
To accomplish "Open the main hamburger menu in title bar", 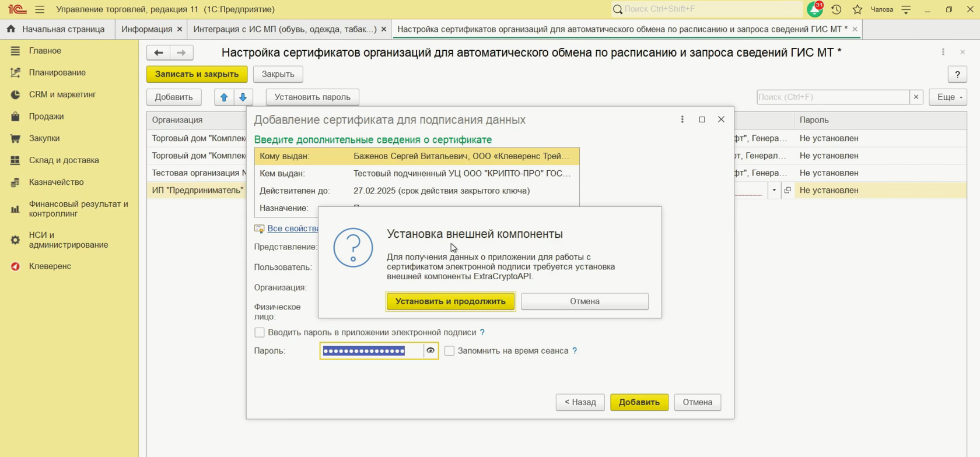I will pos(40,9).
